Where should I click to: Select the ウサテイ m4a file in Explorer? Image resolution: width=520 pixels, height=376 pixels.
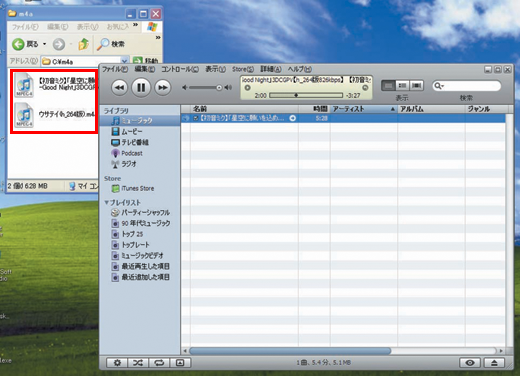click(55, 115)
